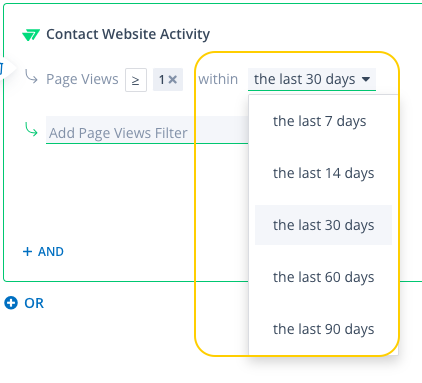Click the green Contact Website Activity logo icon

(x=31, y=35)
